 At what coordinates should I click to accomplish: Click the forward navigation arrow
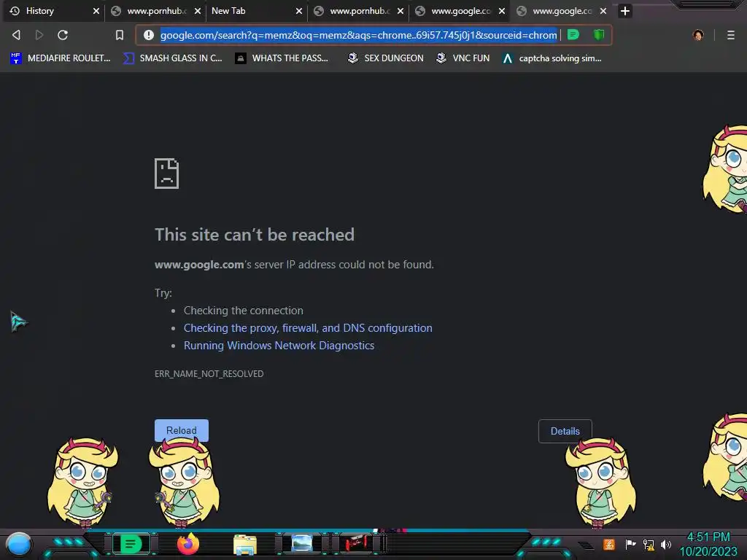(x=39, y=35)
